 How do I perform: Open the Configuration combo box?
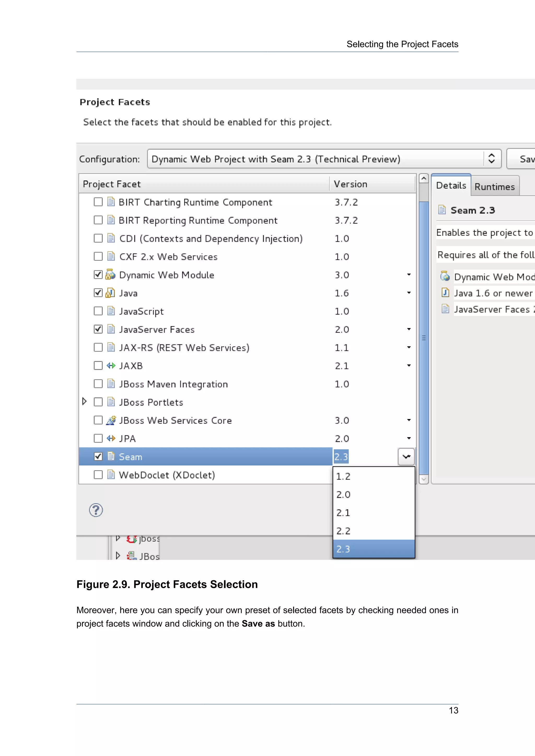point(324,159)
